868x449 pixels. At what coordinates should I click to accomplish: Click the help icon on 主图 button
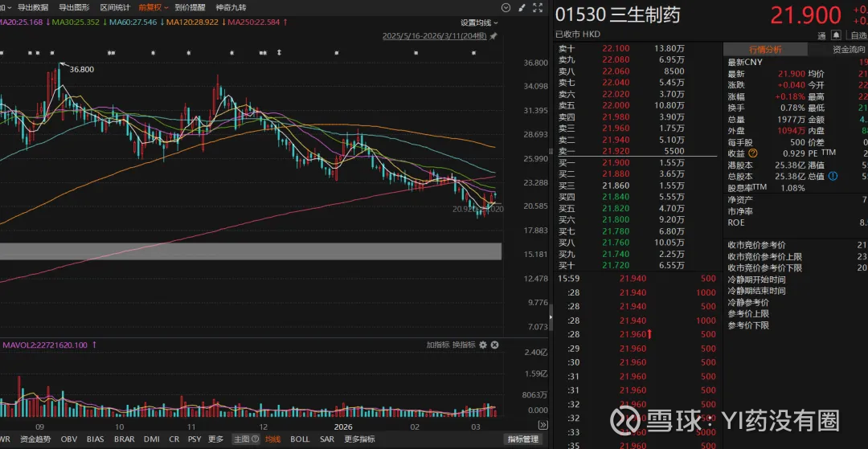coord(256,439)
